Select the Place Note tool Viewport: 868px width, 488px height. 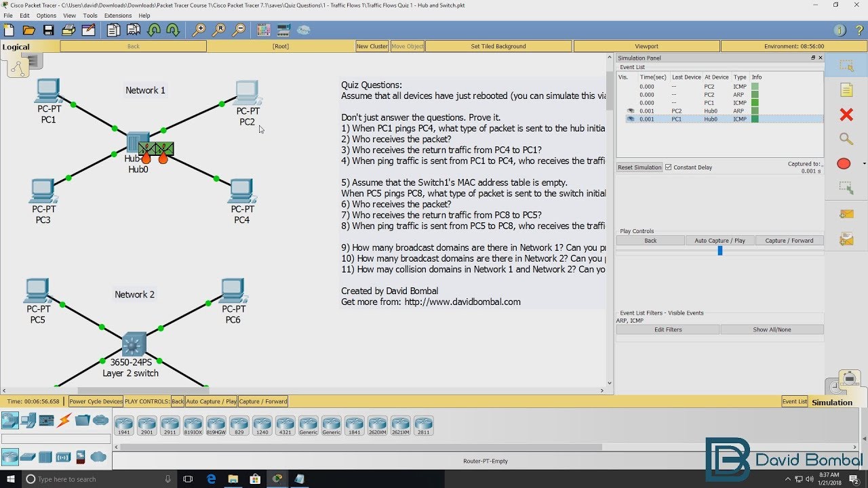846,90
